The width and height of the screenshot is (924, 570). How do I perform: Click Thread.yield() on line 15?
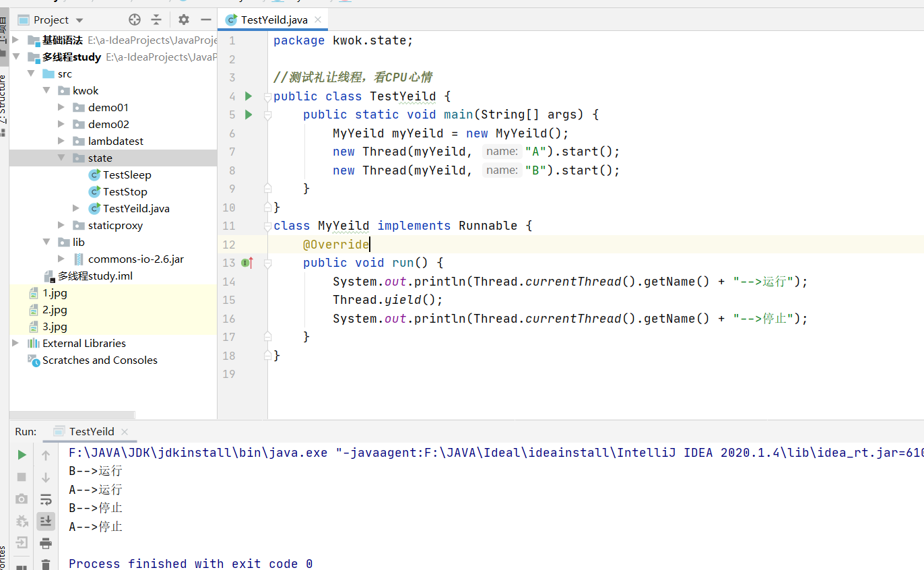(x=388, y=300)
